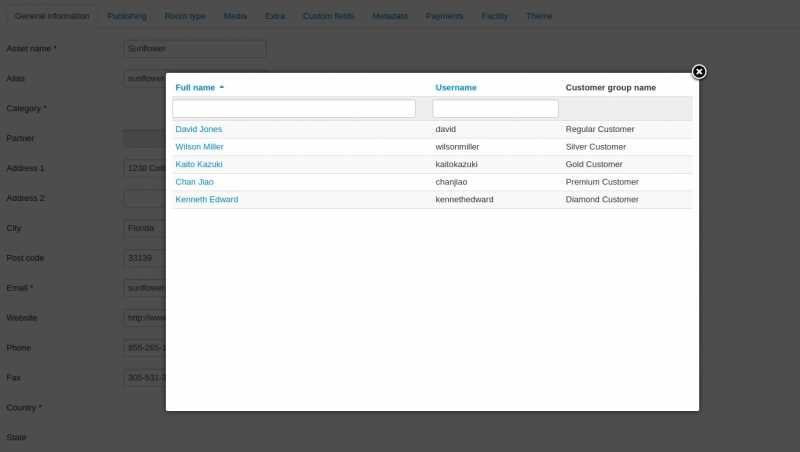This screenshot has height=452, width=800.
Task: Select customer Chan Jiao
Action: point(195,182)
